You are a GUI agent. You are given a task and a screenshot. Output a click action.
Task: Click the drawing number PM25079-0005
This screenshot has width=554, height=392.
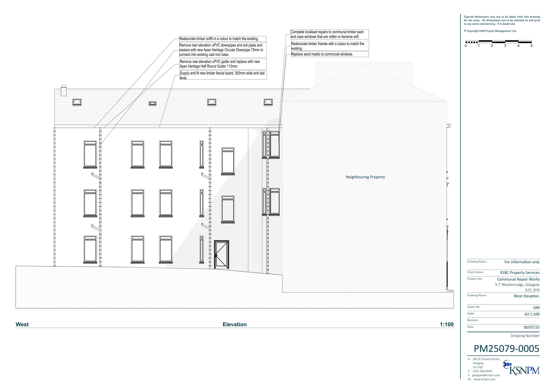pos(507,349)
